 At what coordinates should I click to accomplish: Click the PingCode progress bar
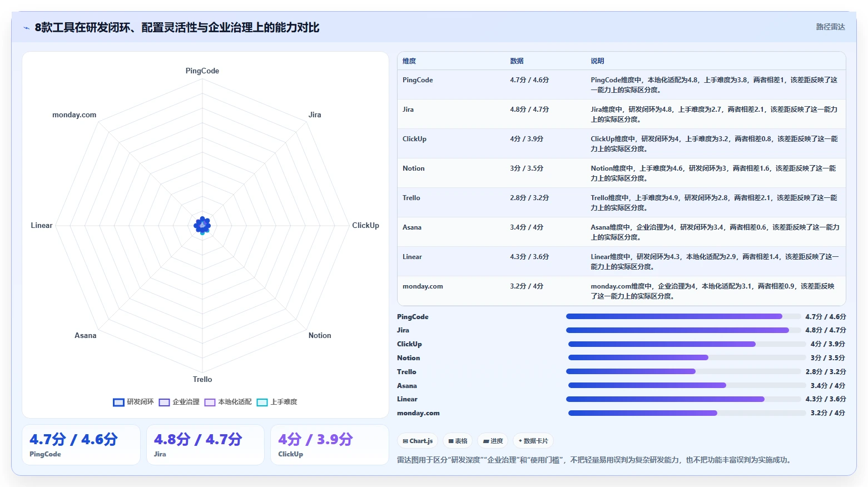683,316
